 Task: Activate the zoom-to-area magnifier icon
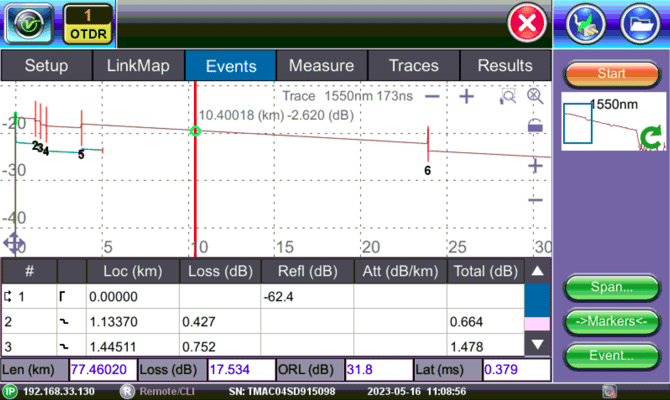[x=507, y=97]
